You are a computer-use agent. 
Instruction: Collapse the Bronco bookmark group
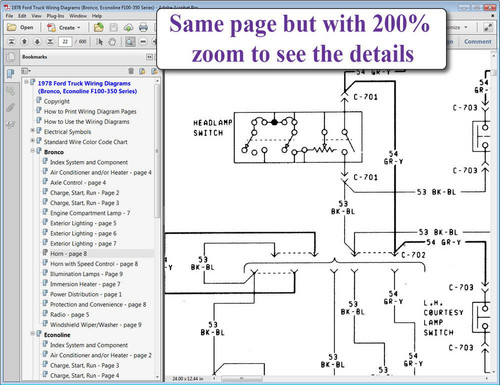point(33,151)
